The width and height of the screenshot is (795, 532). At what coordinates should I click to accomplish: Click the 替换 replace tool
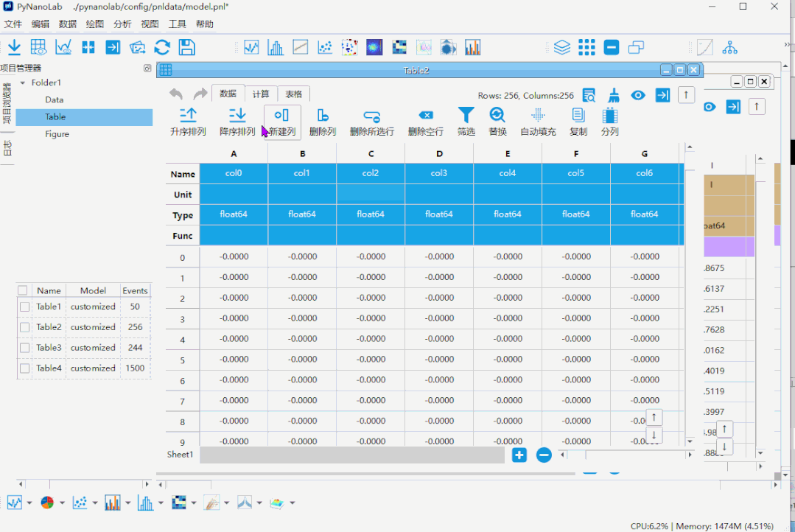pyautogui.click(x=497, y=122)
